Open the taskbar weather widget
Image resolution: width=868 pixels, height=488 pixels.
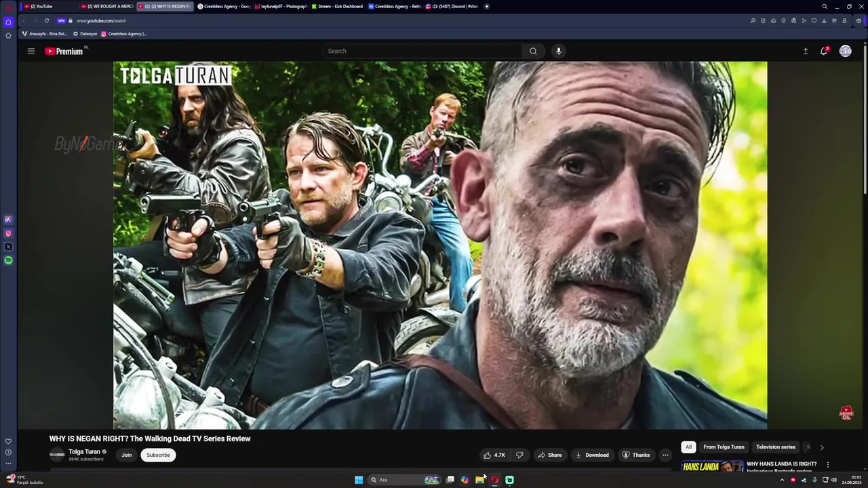(x=24, y=480)
